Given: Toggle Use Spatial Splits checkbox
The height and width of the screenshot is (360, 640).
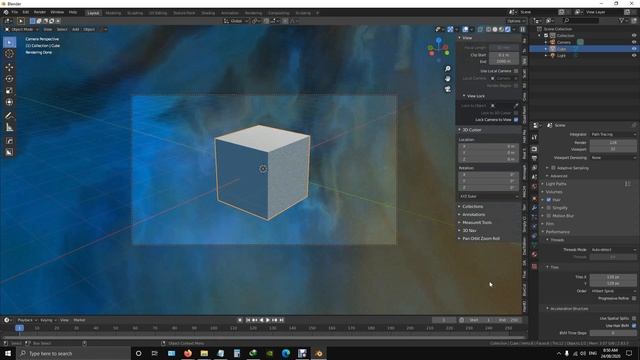Looking at the screenshot, I should point(634,318).
